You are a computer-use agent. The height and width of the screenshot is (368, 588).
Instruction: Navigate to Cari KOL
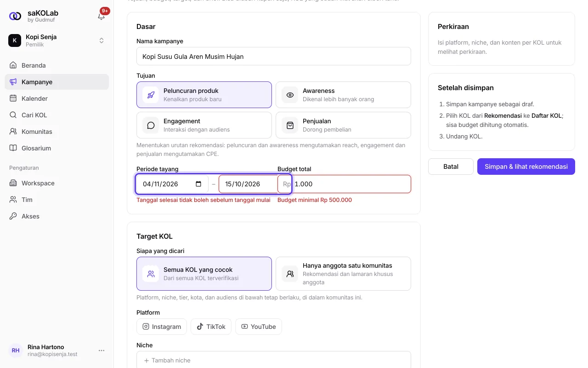[57, 115]
